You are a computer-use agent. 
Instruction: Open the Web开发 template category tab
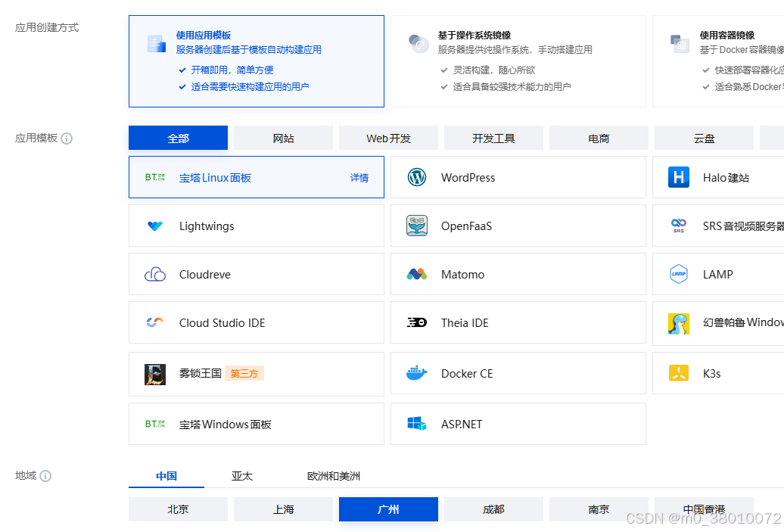pyautogui.click(x=388, y=138)
